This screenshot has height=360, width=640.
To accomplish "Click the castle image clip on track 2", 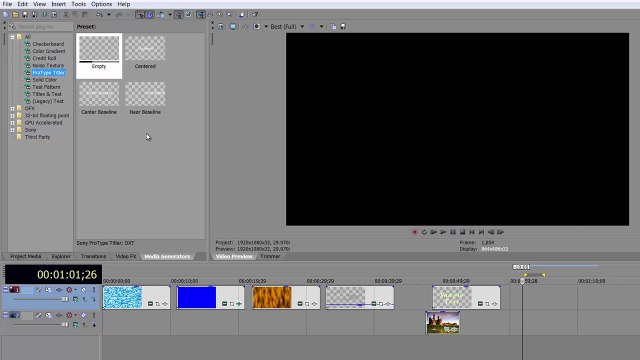I will [x=442, y=323].
